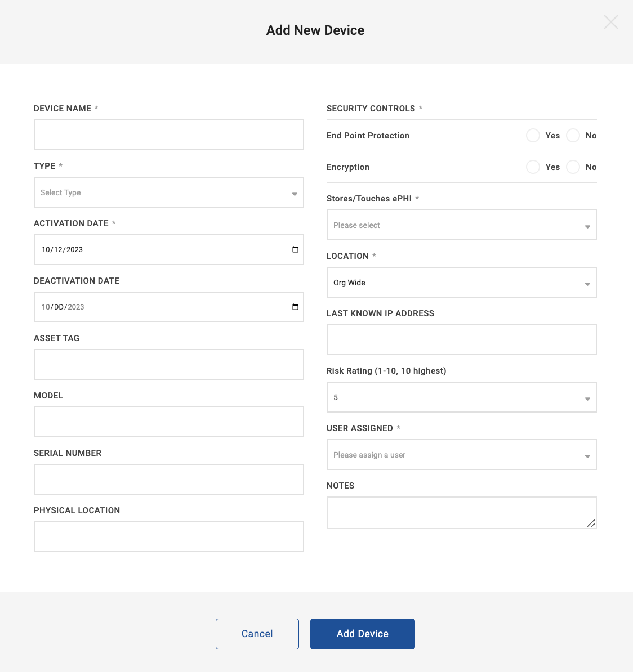Screen dimensions: 633x672
Task: Click the SECURITY CONTROLS label
Action: point(371,109)
